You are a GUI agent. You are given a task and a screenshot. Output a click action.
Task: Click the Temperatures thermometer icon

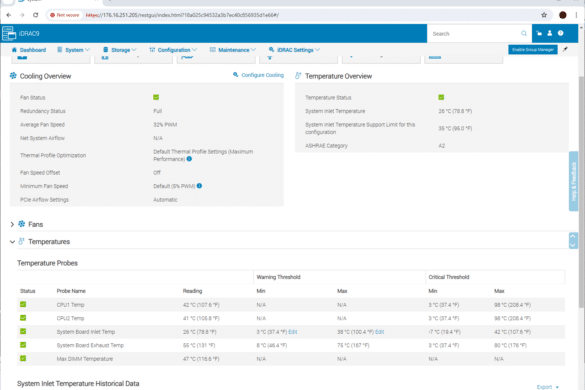click(22, 241)
